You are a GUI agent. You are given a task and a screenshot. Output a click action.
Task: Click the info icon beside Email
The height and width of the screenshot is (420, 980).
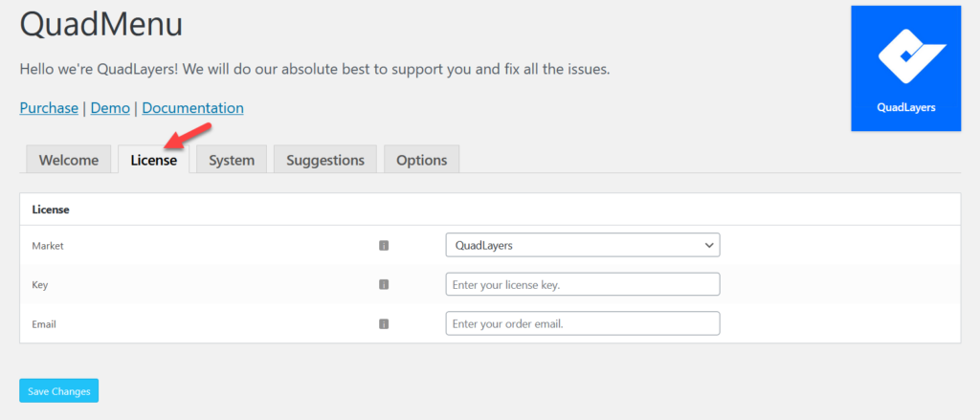[x=384, y=323]
